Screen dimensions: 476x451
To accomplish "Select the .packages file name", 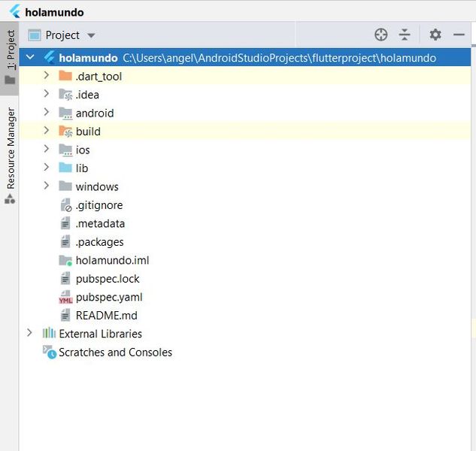I will [x=99, y=242].
